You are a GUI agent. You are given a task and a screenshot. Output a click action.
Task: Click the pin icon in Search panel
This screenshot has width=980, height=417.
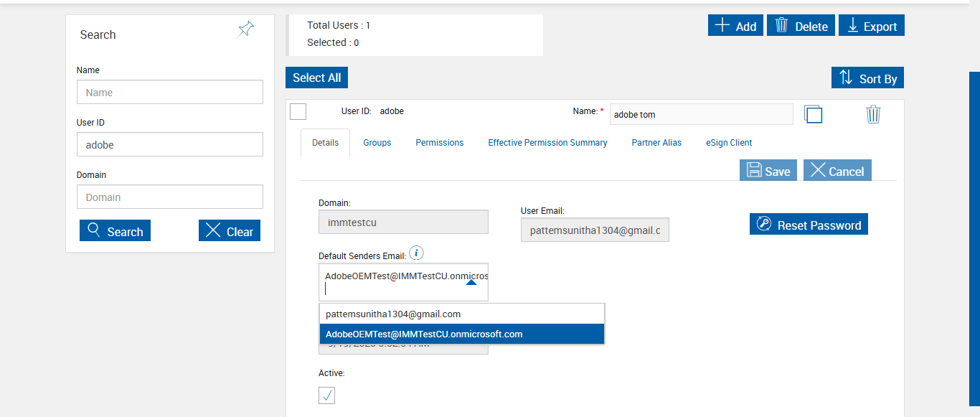246,29
